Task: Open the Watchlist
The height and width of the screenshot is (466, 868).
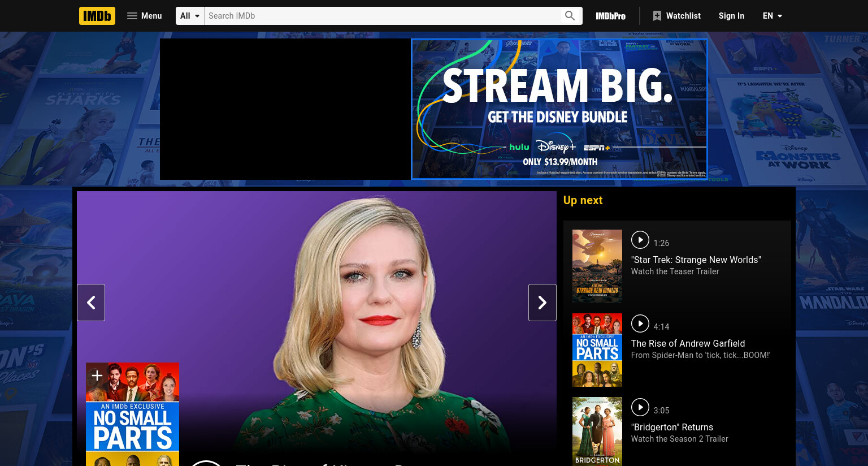Action: [676, 16]
